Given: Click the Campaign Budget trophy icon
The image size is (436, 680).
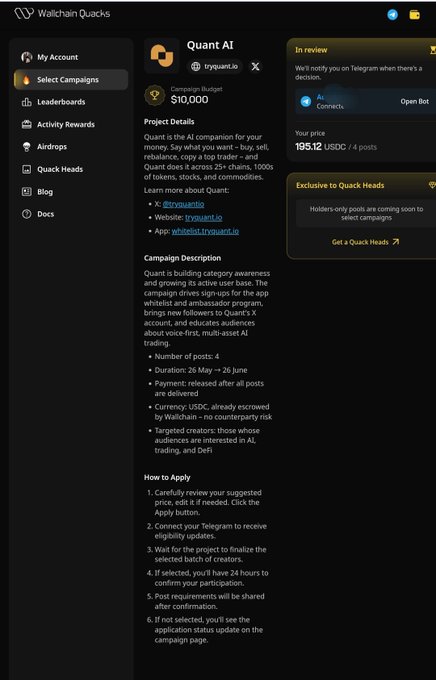Looking at the screenshot, I should [x=154, y=95].
